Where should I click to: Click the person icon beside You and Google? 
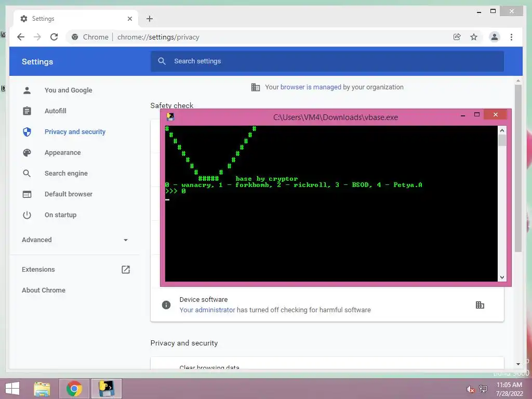point(27,90)
